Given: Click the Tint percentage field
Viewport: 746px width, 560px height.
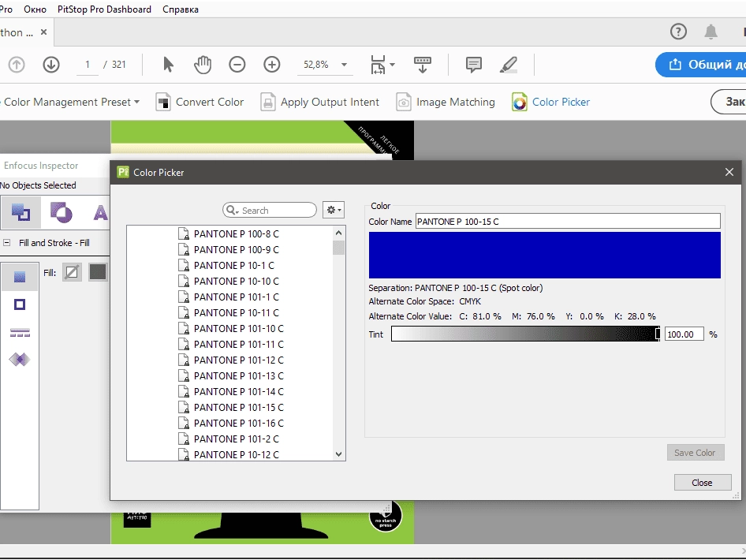Looking at the screenshot, I should click(x=684, y=334).
